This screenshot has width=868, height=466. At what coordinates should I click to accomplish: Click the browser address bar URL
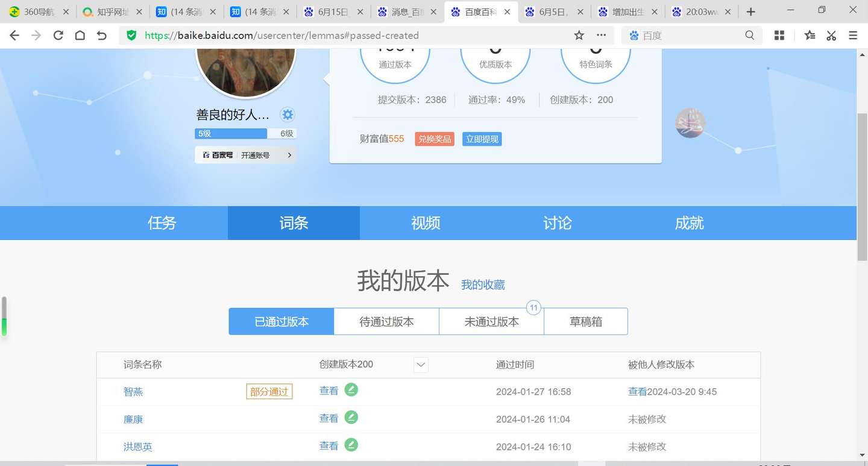click(x=282, y=36)
